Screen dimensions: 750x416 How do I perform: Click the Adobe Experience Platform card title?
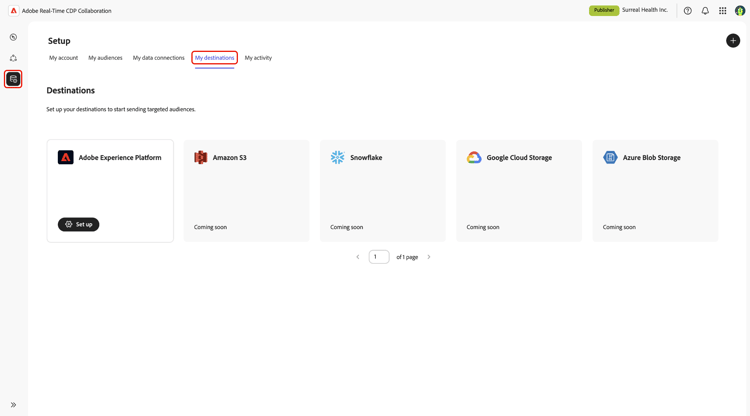(x=120, y=157)
